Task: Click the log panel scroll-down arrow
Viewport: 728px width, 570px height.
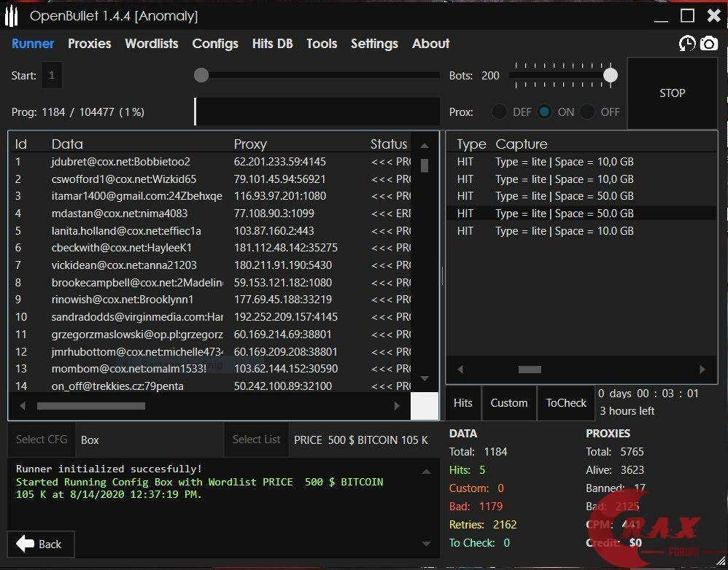Action: [x=426, y=544]
